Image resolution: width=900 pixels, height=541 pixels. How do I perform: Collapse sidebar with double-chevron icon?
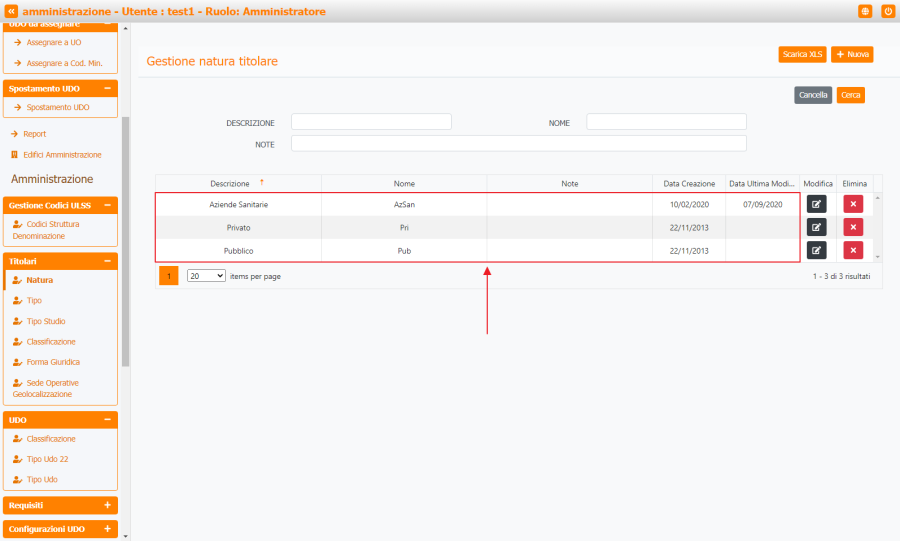(x=11, y=11)
